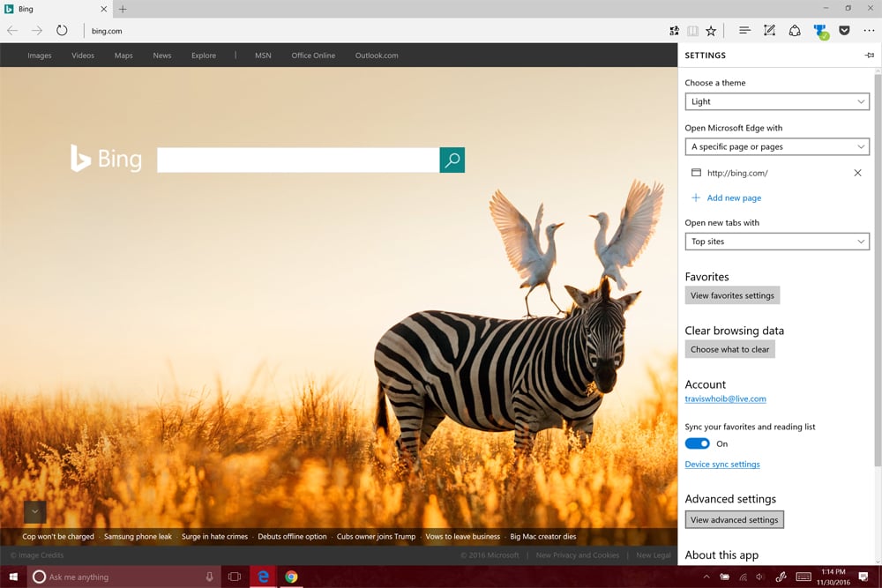Image resolution: width=882 pixels, height=588 pixels.
Task: Open the Hub panel icon
Action: (744, 30)
